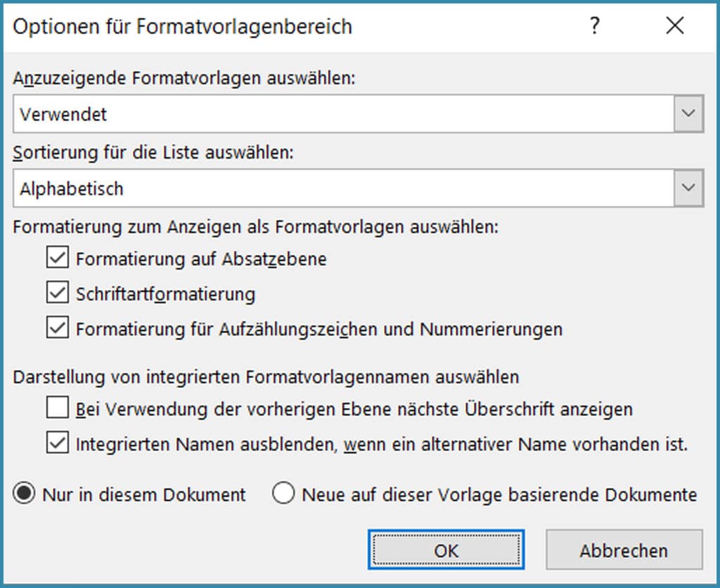The width and height of the screenshot is (720, 588).
Task: Open the Alphabetisch sorting dropdown arrow
Action: (688, 188)
